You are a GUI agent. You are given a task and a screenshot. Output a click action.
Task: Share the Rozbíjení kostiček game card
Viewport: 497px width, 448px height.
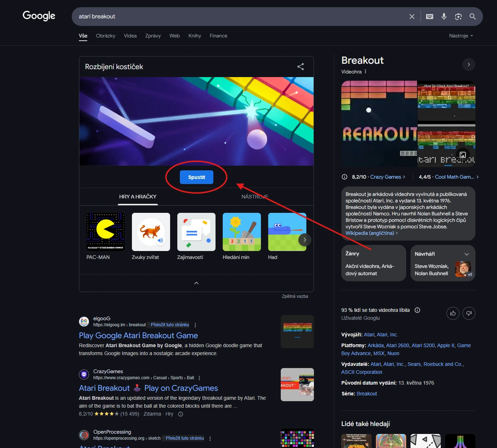301,67
